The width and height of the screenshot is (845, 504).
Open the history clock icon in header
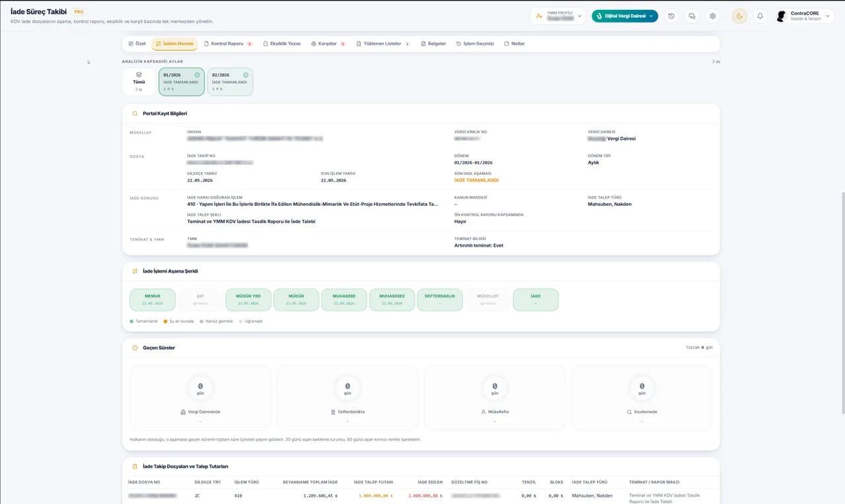(x=671, y=16)
